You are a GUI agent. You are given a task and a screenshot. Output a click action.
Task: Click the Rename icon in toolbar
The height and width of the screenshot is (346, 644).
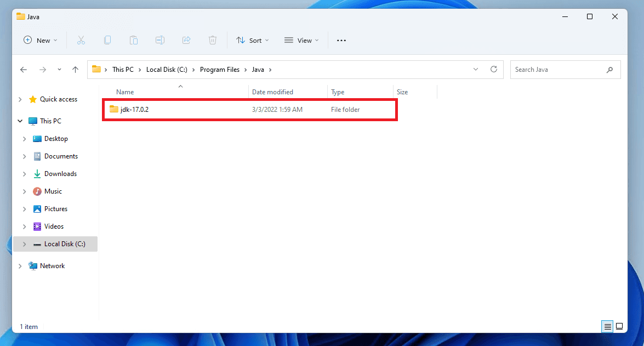[160, 40]
